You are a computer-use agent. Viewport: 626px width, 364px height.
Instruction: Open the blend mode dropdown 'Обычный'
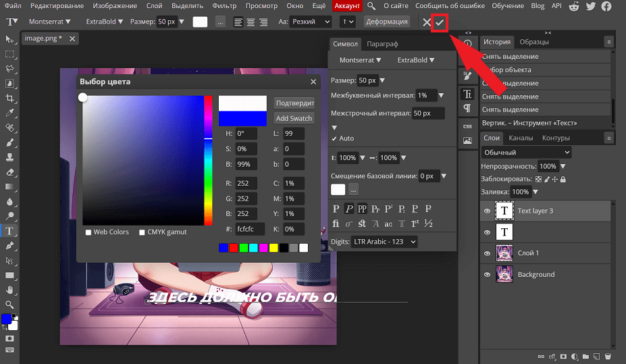click(527, 153)
